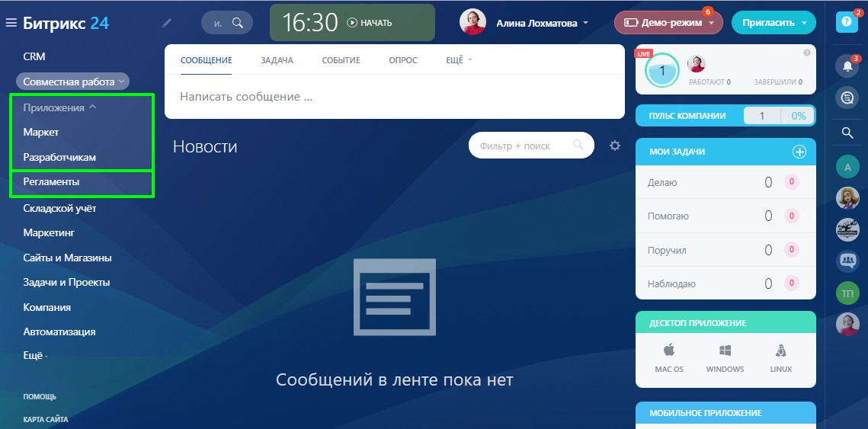The image size is (868, 429).
Task: Expand the Совместная работа section
Action: click(72, 82)
